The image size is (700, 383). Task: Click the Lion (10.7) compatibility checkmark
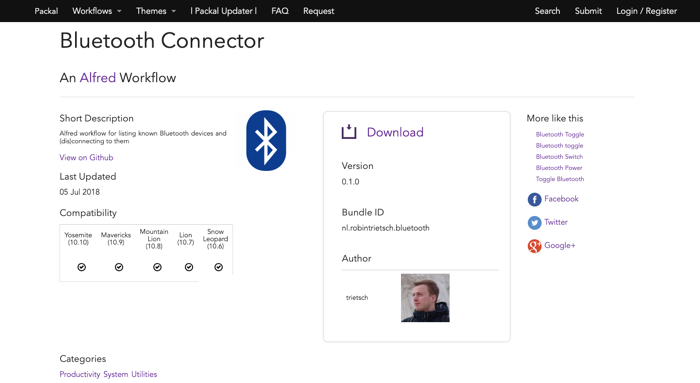189,267
